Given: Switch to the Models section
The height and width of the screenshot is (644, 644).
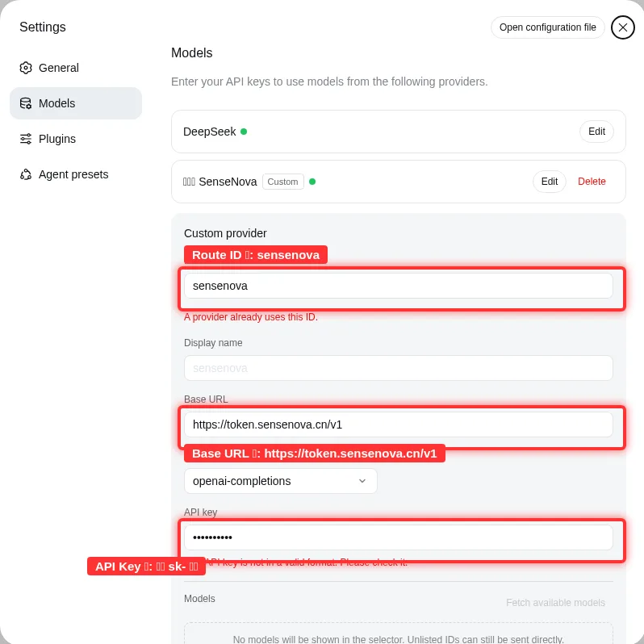Looking at the screenshot, I should pyautogui.click(x=76, y=103).
